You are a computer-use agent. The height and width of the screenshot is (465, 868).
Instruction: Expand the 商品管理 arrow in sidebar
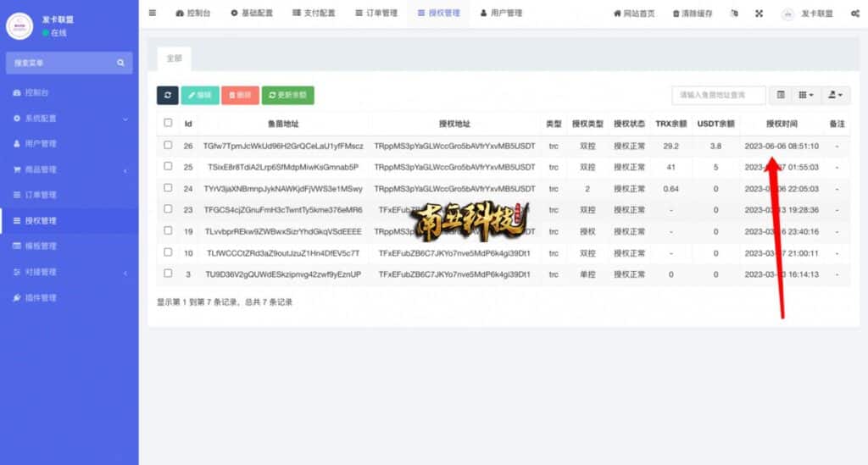125,170
